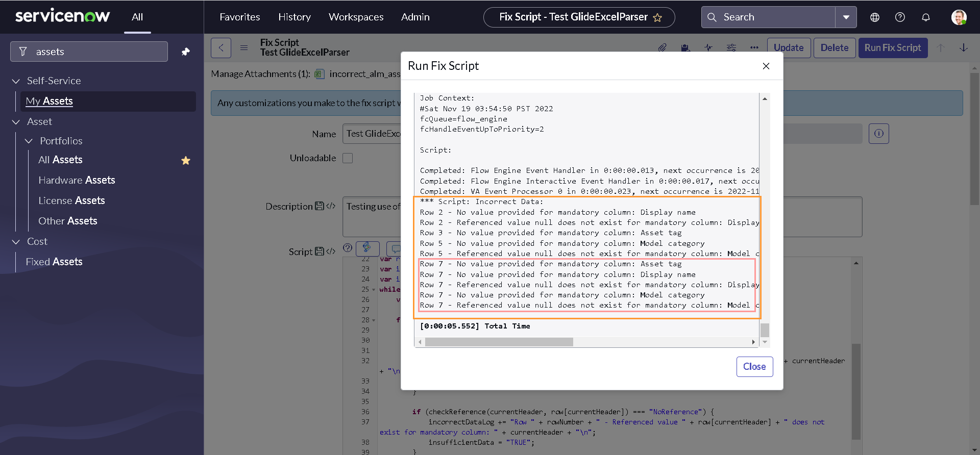This screenshot has height=455, width=980.
Task: Click the dialog output vertical scrollbar thumb
Action: pos(765,330)
